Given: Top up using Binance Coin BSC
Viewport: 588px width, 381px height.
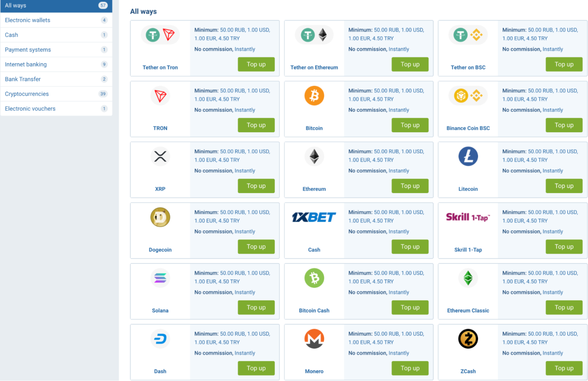Looking at the screenshot, I should coord(563,125).
